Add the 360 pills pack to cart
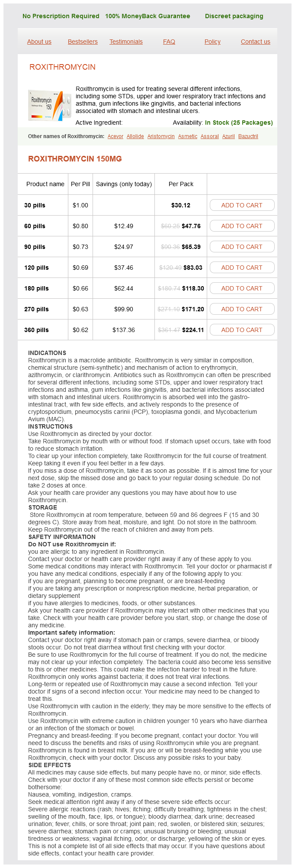The height and width of the screenshot is (868, 295). coord(242,330)
